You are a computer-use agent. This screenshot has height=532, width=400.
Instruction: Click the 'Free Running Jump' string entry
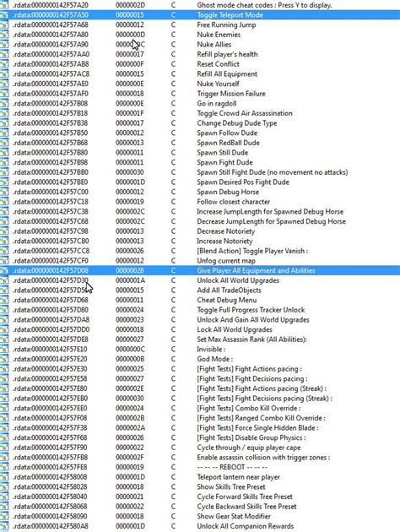pyautogui.click(x=226, y=24)
